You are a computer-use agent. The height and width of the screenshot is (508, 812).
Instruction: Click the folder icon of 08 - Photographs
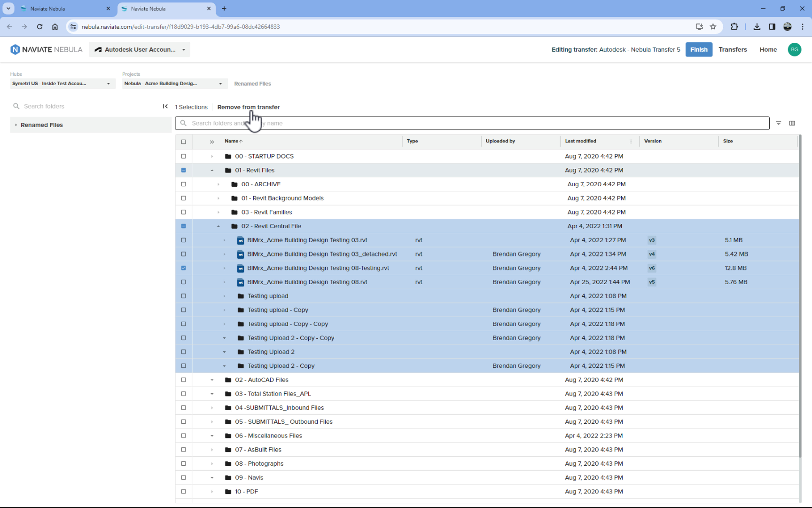pyautogui.click(x=228, y=464)
